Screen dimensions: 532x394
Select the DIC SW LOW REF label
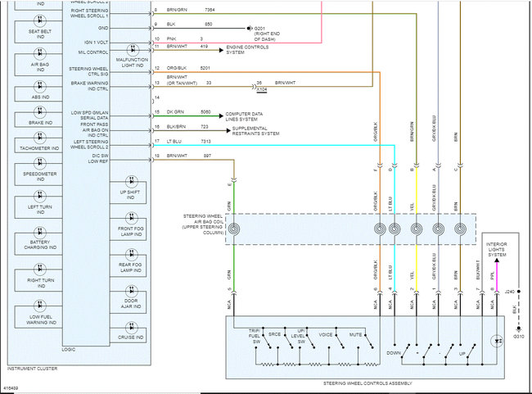tap(98, 158)
